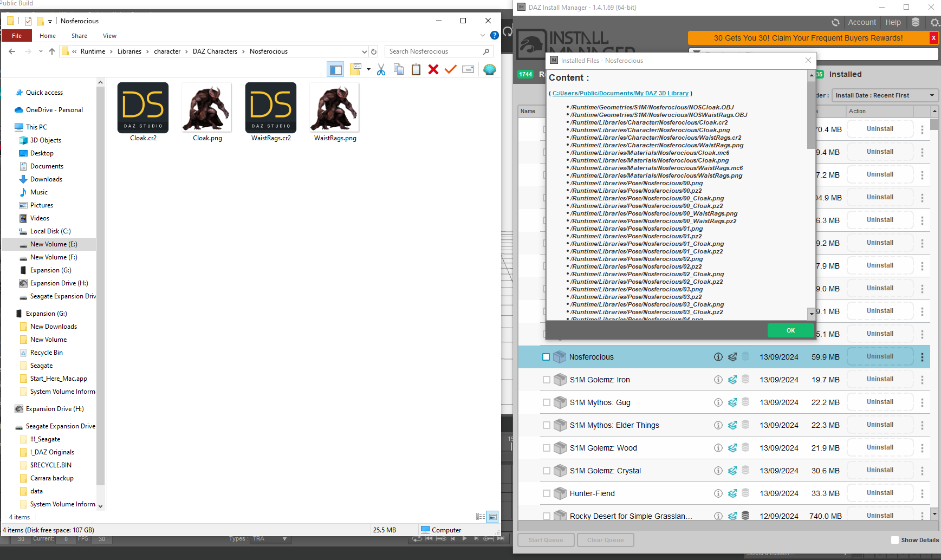
Task: Tick the S1M Golemz: Wood checkbox
Action: [x=546, y=448]
